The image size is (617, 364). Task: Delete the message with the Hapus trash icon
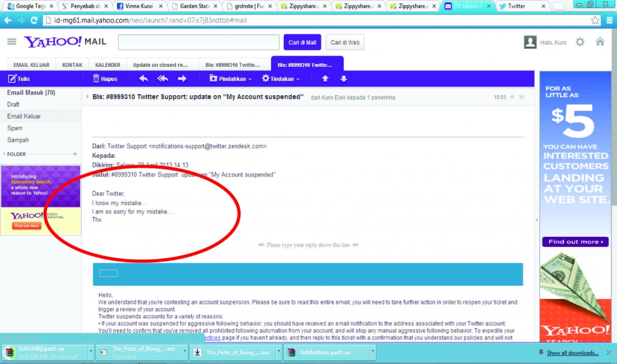[96, 79]
